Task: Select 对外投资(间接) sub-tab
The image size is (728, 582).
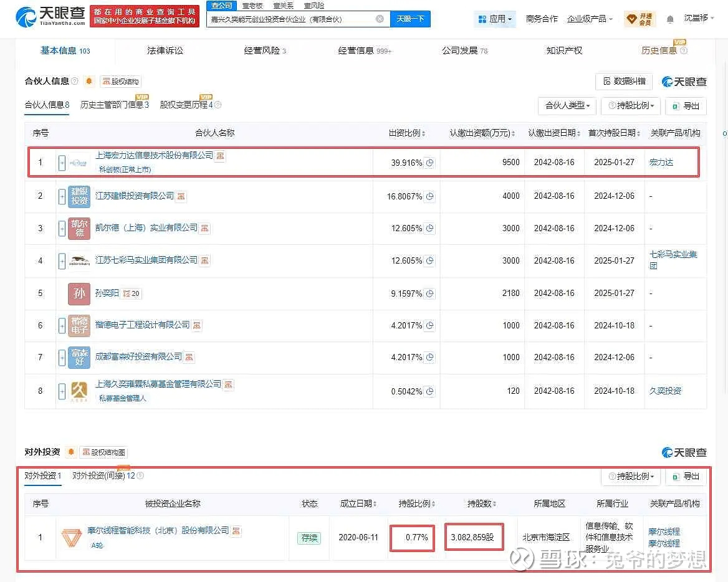Action: [103, 475]
